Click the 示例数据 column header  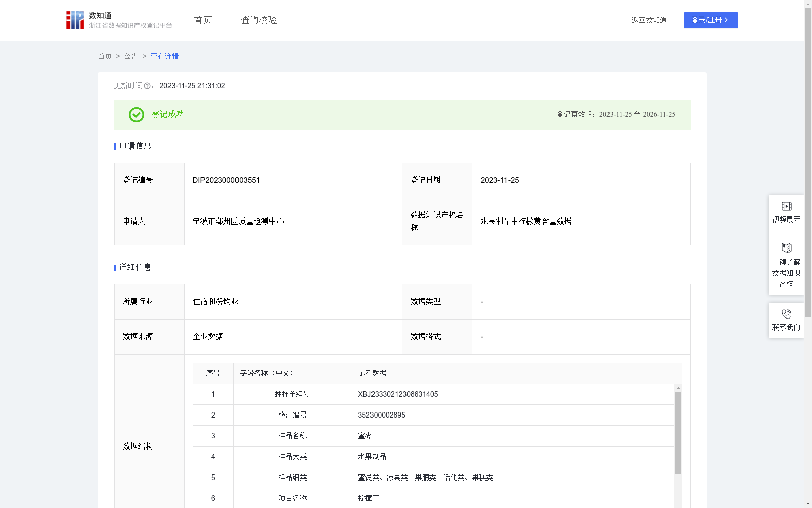517,373
